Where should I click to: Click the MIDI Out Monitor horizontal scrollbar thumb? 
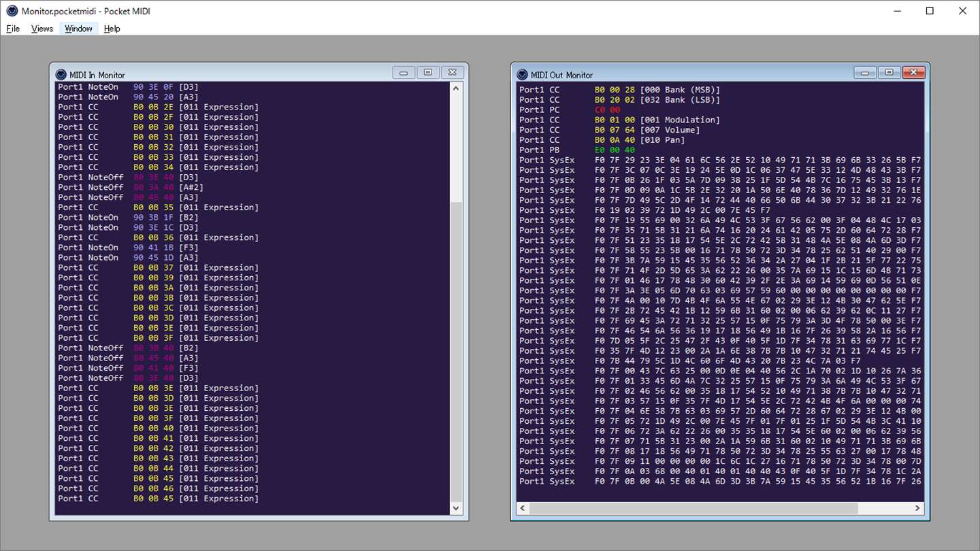coord(693,508)
